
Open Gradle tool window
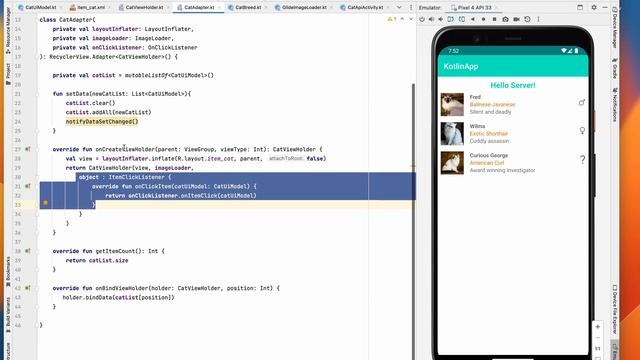[x=615, y=68]
